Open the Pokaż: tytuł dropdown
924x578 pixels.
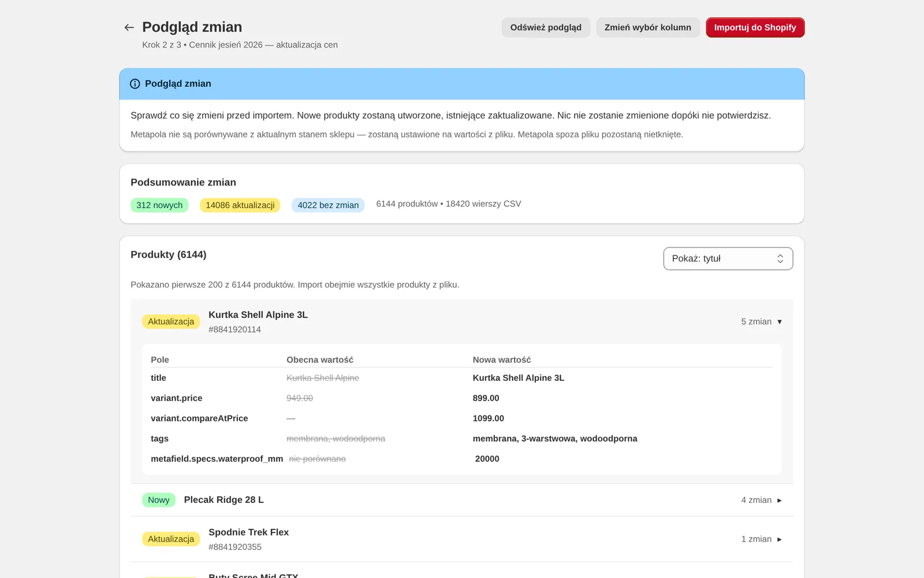point(728,258)
